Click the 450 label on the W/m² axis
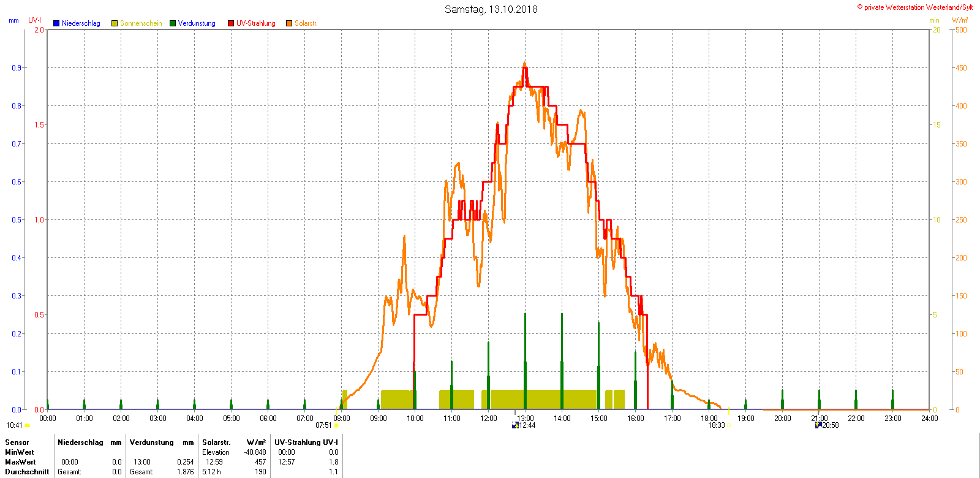Screen dimensions: 980x478 [962, 68]
